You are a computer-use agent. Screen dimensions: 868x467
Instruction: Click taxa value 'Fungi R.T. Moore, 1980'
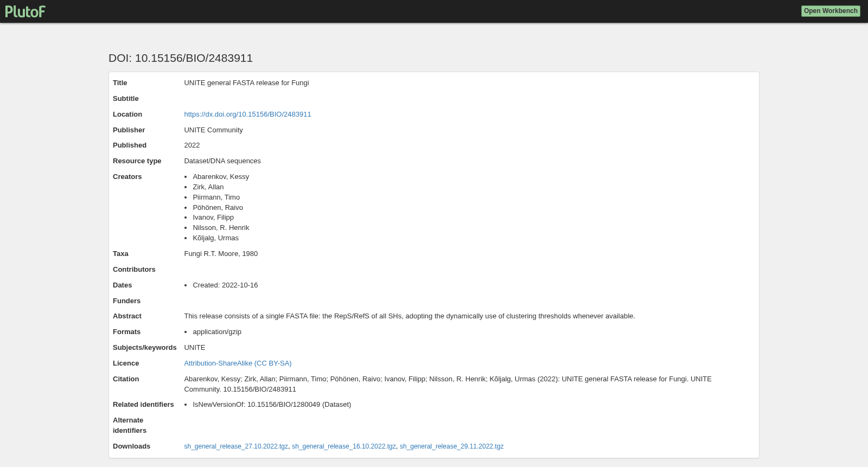point(221,254)
